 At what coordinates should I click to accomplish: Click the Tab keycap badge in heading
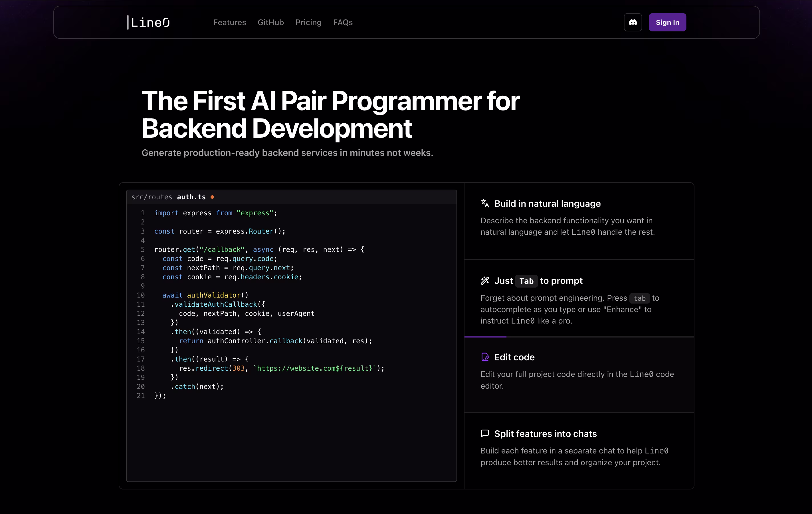(x=526, y=281)
